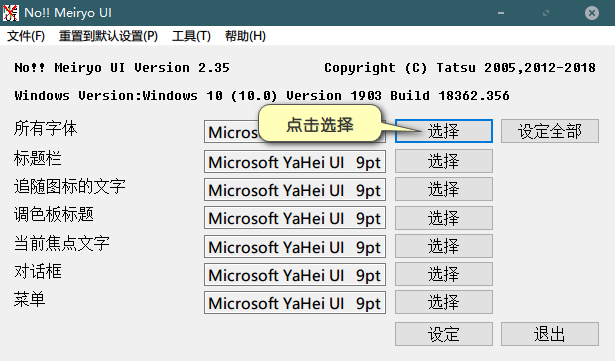Click the 设定 apply button
The image size is (615, 361).
coord(444,334)
